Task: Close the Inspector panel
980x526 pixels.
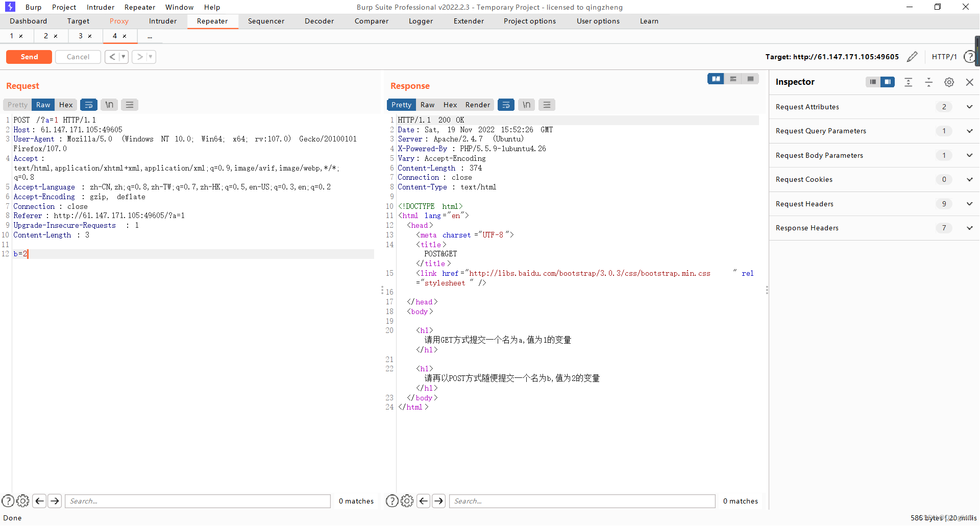Action: point(970,82)
